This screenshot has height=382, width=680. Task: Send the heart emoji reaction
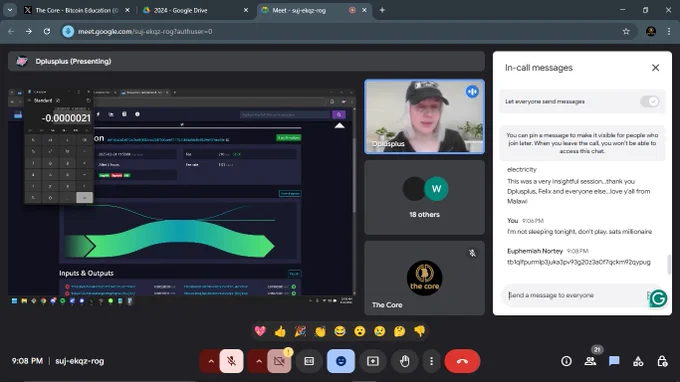point(260,331)
